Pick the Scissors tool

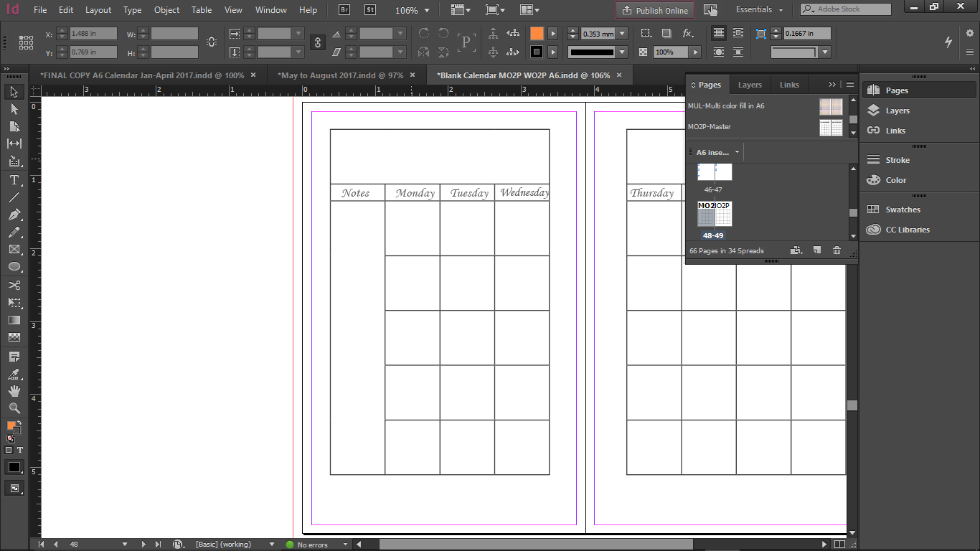pyautogui.click(x=14, y=285)
